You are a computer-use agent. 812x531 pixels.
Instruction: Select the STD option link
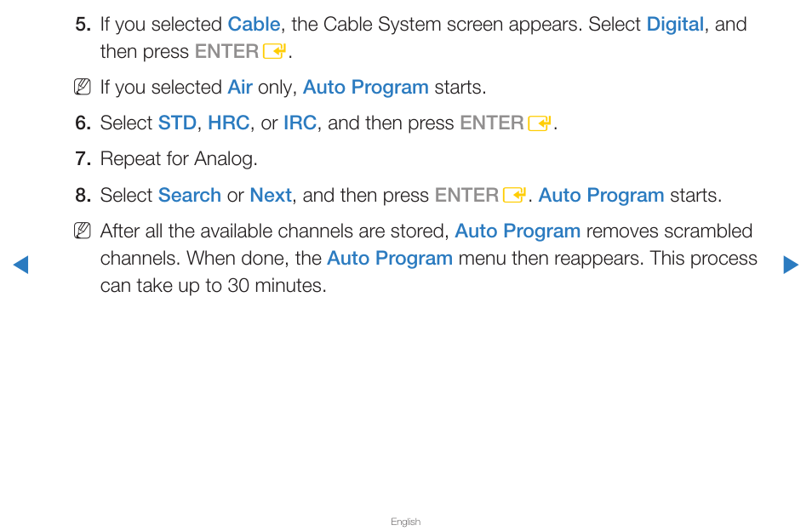tap(177, 123)
